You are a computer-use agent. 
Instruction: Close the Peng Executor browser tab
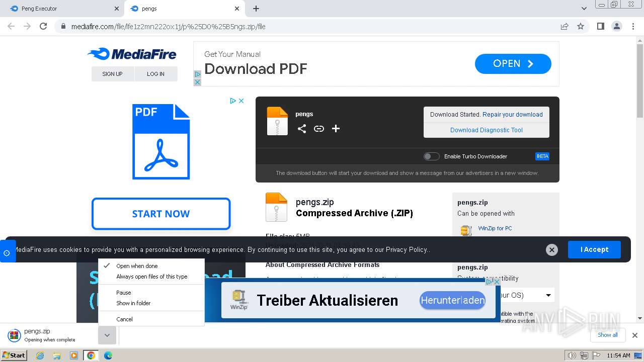(x=116, y=9)
